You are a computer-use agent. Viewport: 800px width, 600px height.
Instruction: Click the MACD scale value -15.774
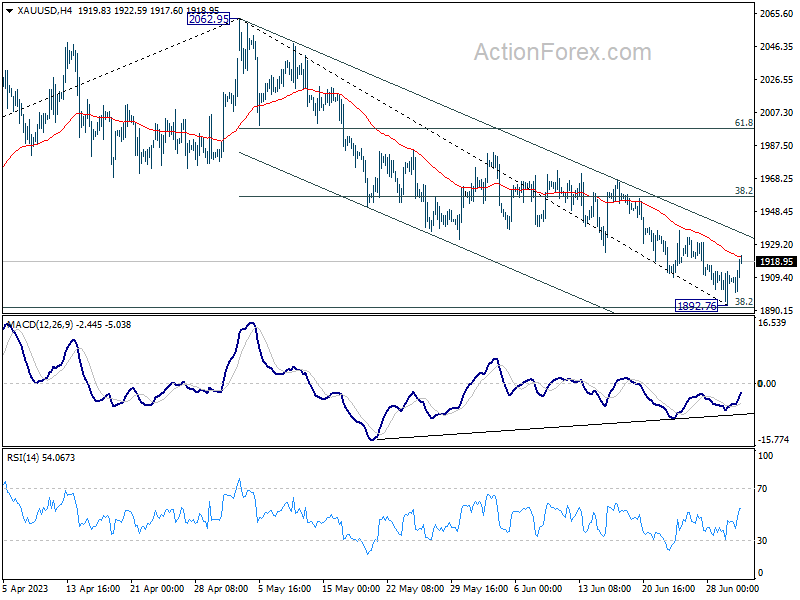[773, 440]
